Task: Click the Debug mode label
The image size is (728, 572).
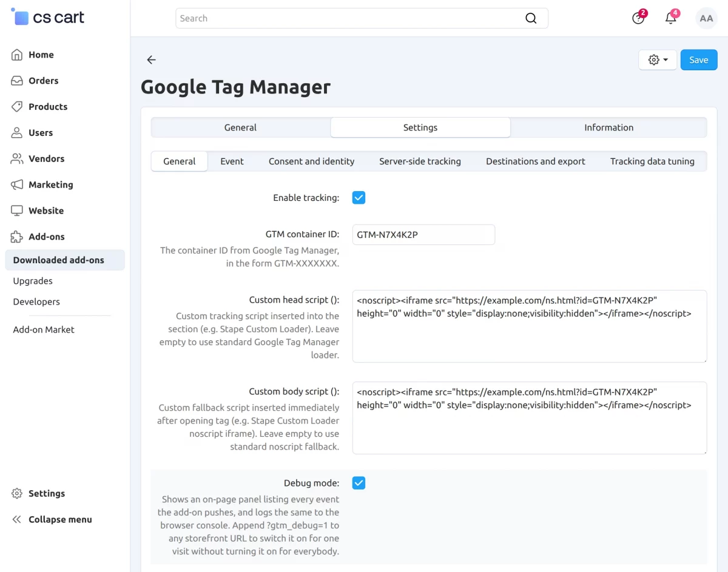Action: coord(311,483)
